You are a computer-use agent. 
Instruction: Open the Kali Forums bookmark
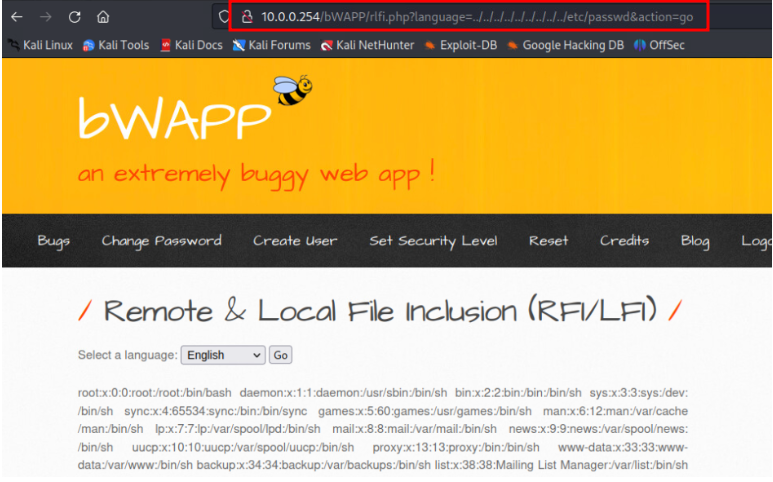pyautogui.click(x=272, y=45)
